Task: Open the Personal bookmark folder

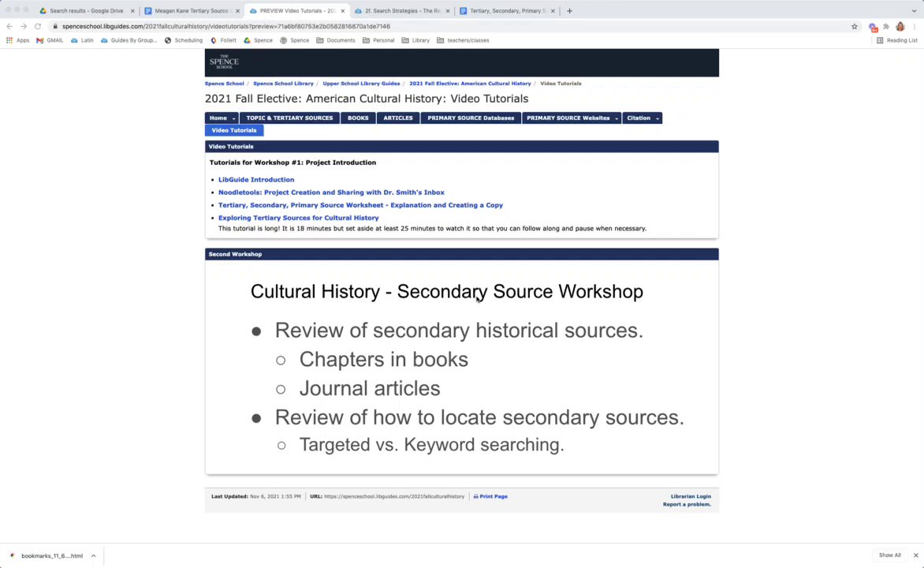Action: (378, 40)
